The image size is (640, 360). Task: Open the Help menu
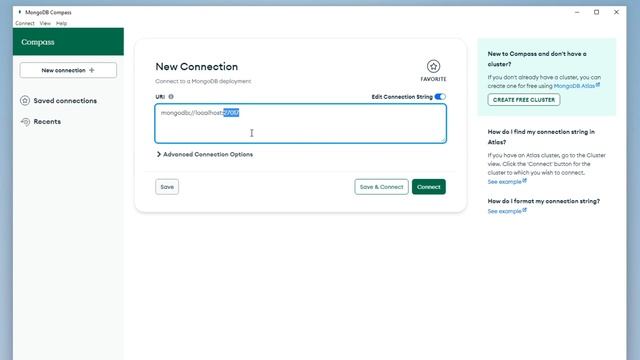pos(61,23)
